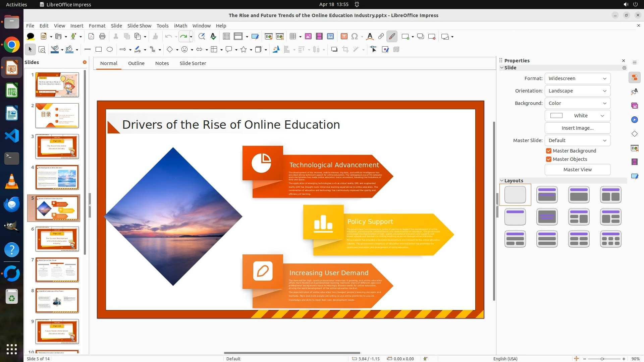
Task: Open the Format dropdown showing Widescreen
Action: (x=577, y=78)
